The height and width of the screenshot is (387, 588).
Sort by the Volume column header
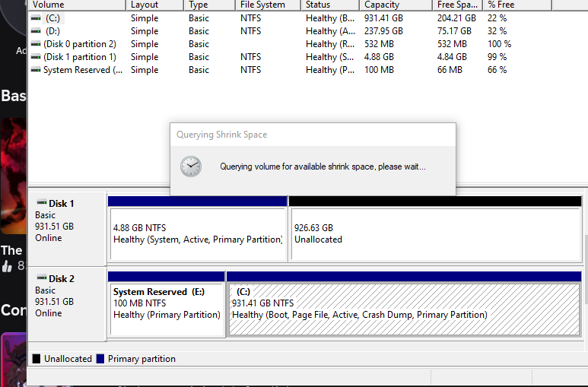pos(77,5)
